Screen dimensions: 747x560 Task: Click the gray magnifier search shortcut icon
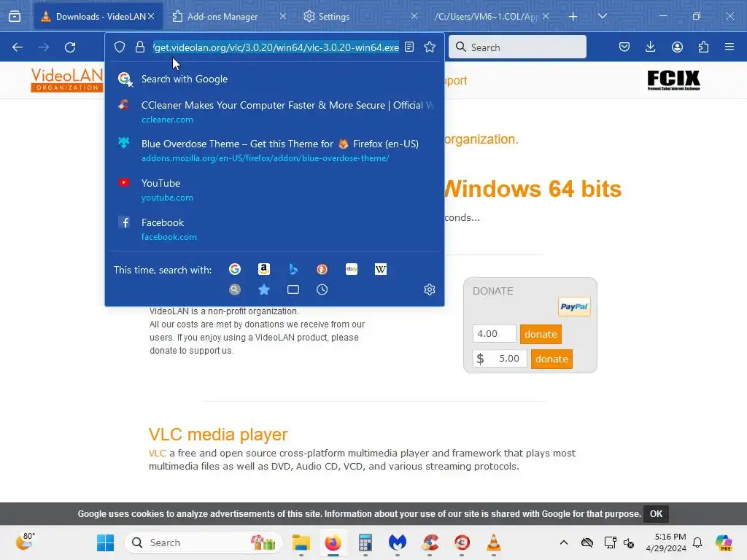tap(235, 289)
